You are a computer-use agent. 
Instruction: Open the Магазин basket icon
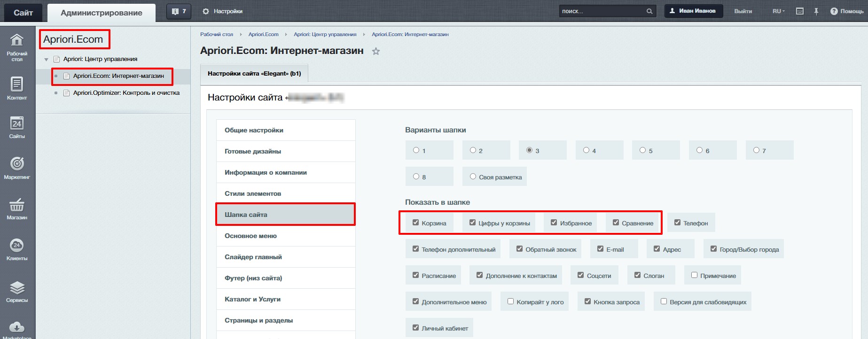[x=17, y=208]
